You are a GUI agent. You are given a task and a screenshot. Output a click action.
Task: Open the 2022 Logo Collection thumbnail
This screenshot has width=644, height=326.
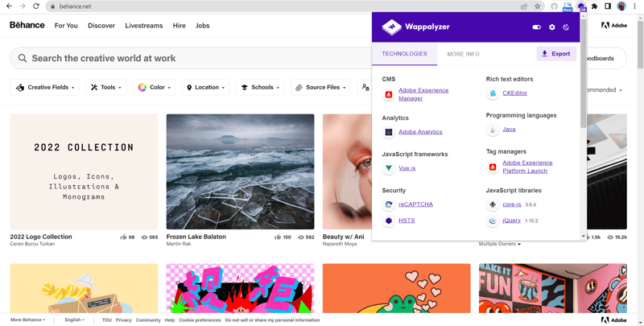84,171
